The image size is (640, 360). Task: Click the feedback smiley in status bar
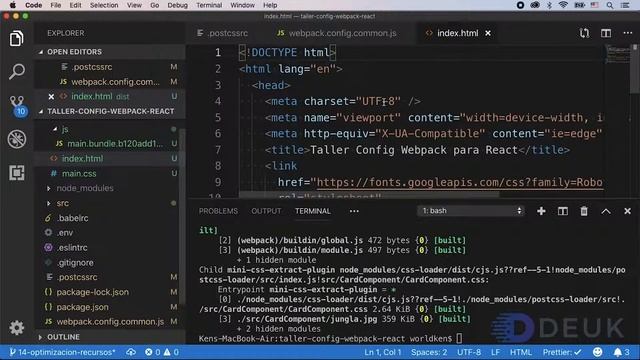coord(598,352)
